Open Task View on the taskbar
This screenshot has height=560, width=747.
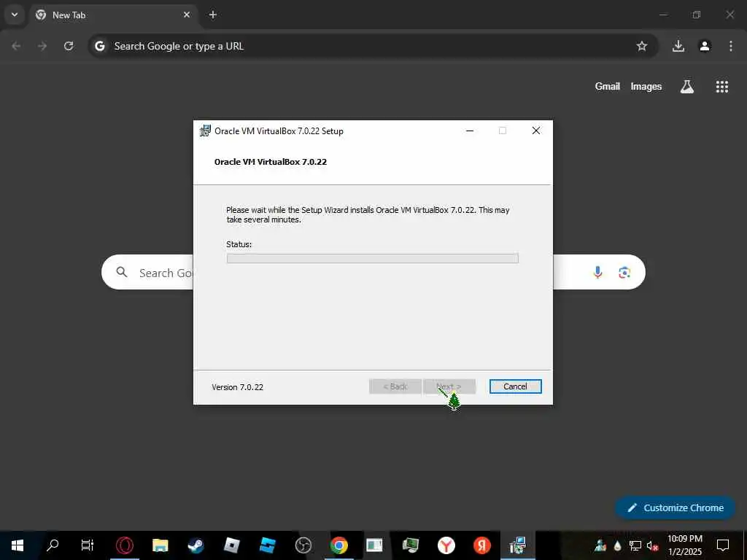pos(88,545)
